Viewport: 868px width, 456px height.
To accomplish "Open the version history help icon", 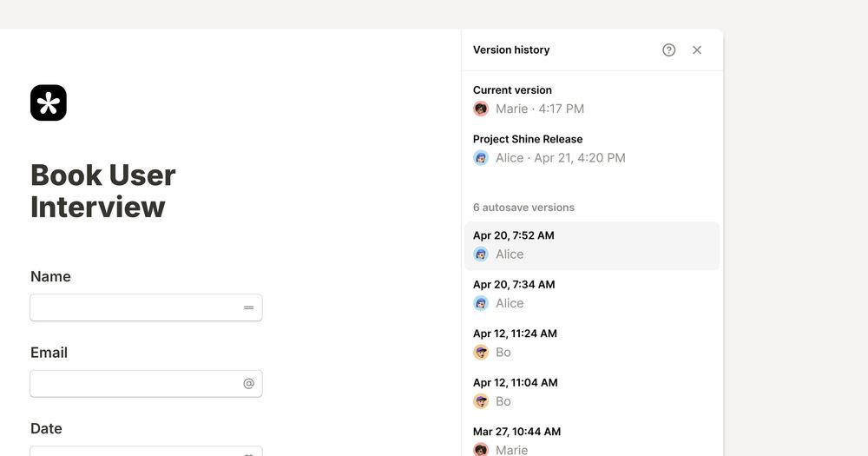I will (668, 50).
